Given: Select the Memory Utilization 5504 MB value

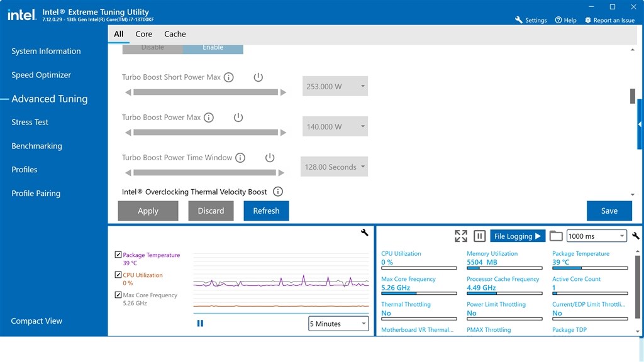Looking at the screenshot, I should [482, 262].
